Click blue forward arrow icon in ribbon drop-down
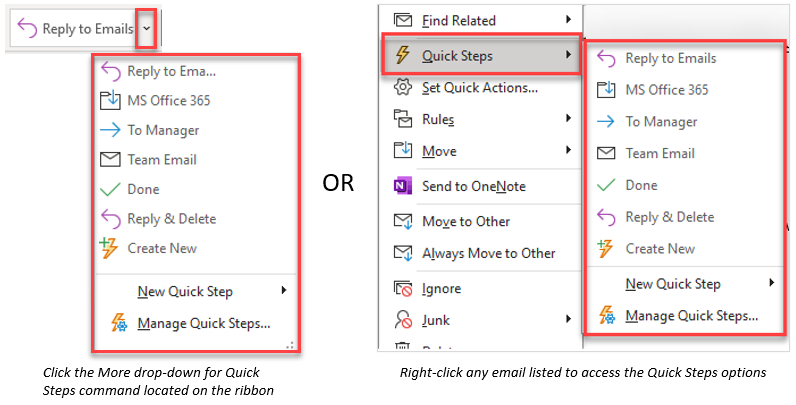 click(110, 130)
